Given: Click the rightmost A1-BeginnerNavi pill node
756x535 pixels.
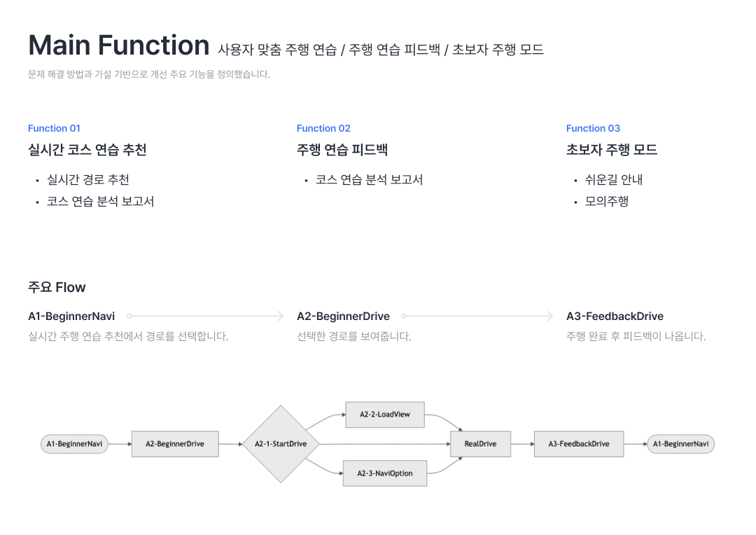Looking at the screenshot, I should coord(680,444).
